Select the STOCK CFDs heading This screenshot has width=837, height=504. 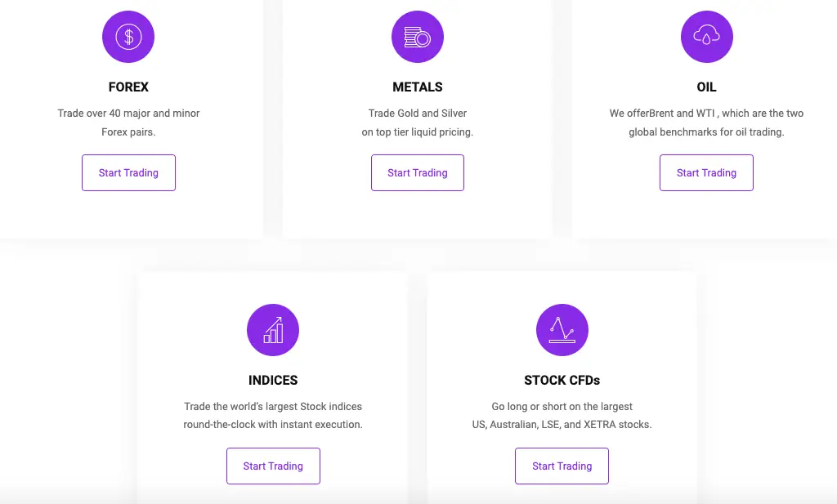pyautogui.click(x=562, y=381)
